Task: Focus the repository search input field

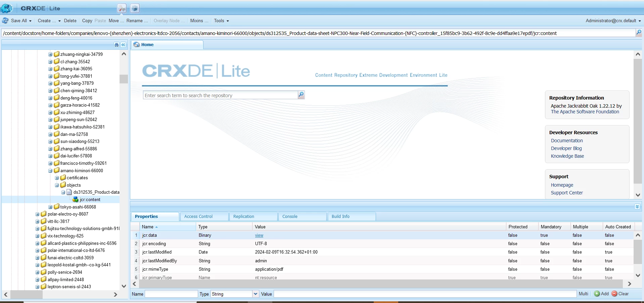Action: 221,95
